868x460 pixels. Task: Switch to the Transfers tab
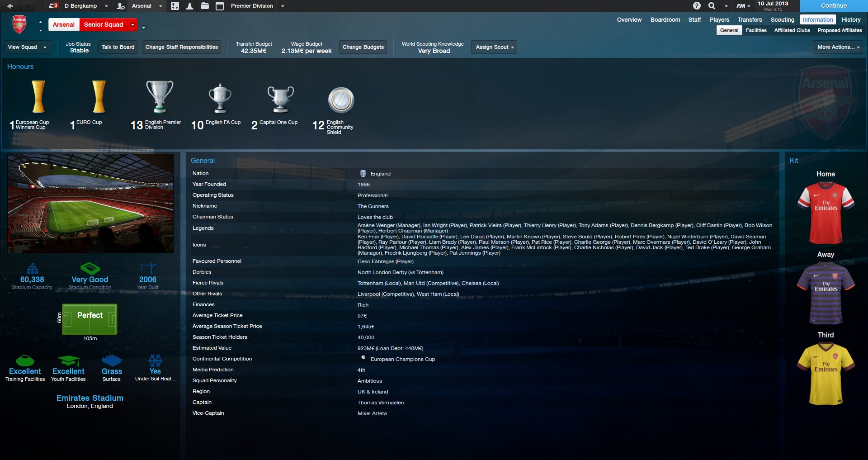coord(750,19)
